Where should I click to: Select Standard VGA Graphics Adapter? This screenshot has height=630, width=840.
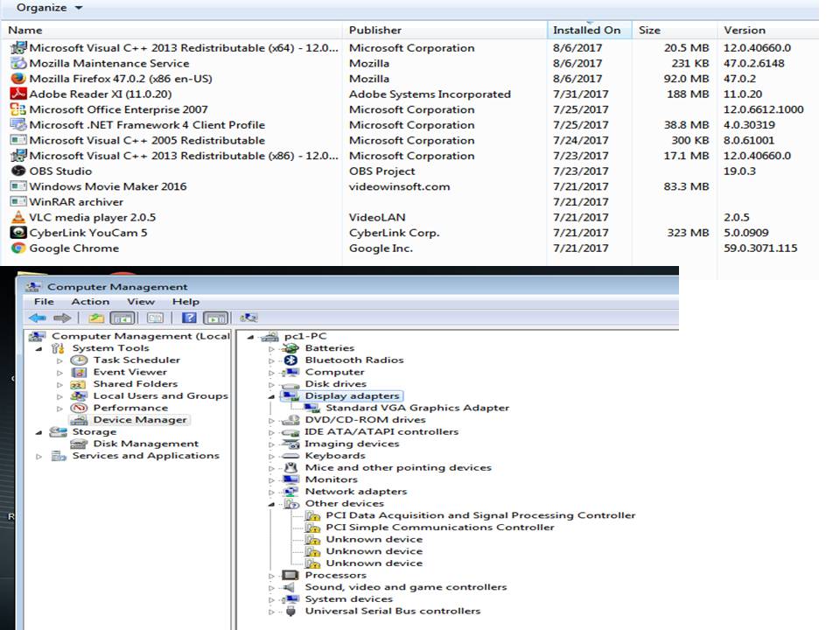tap(417, 408)
